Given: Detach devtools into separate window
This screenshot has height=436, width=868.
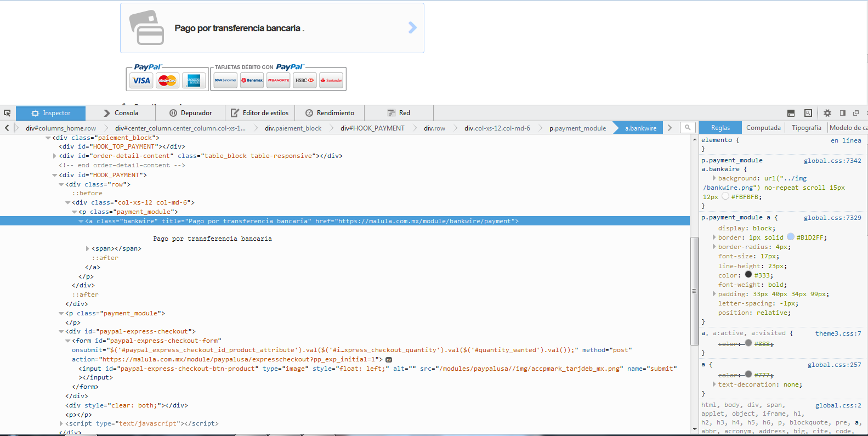Looking at the screenshot, I should tap(856, 113).
